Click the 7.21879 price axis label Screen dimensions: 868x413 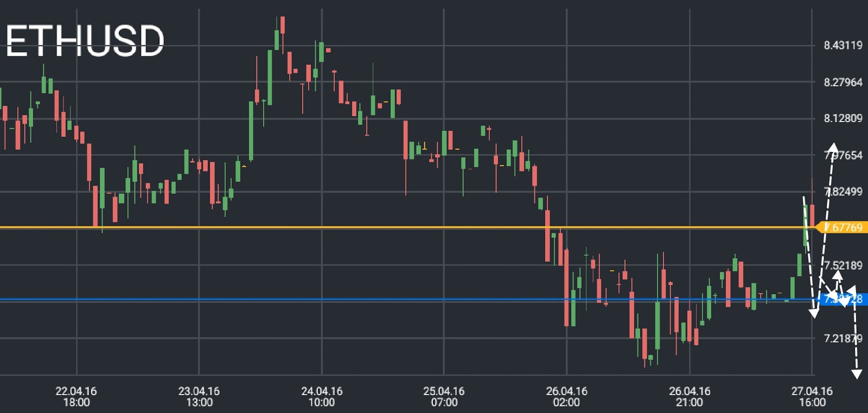pyautogui.click(x=843, y=339)
